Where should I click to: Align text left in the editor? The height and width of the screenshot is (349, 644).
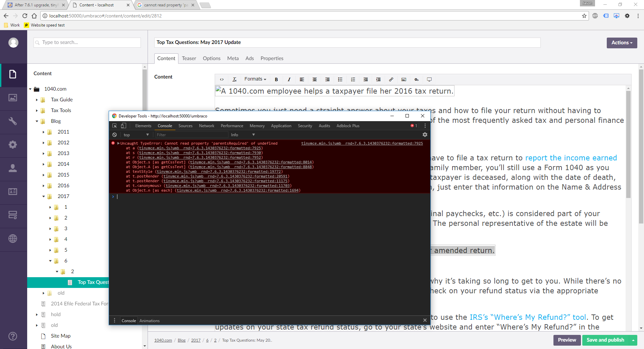click(x=302, y=80)
